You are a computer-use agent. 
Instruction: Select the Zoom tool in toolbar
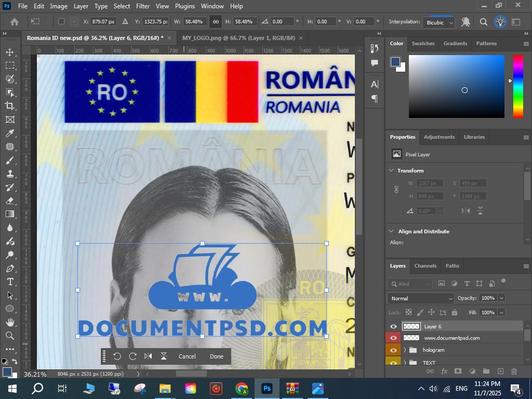click(x=9, y=336)
